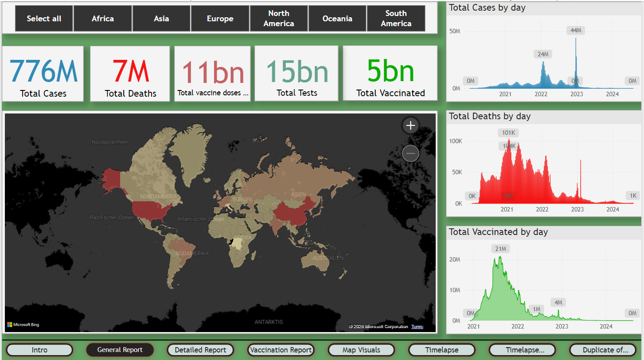Select the 7M Total Deaths card

click(x=130, y=74)
